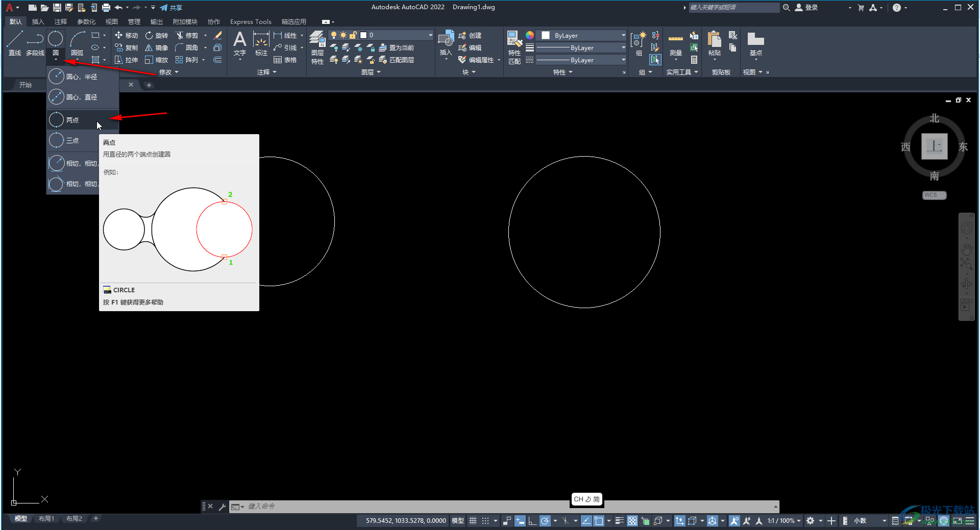
Task: Click the ViewCube top (上) face
Action: [x=935, y=147]
